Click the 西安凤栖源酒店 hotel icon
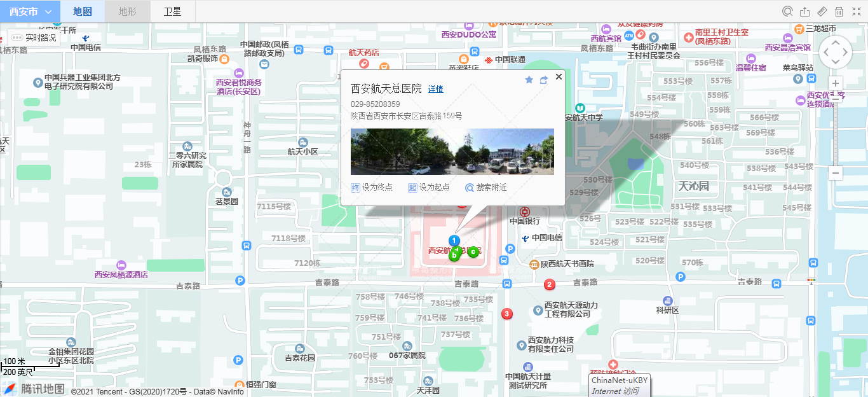 pyautogui.click(x=121, y=265)
